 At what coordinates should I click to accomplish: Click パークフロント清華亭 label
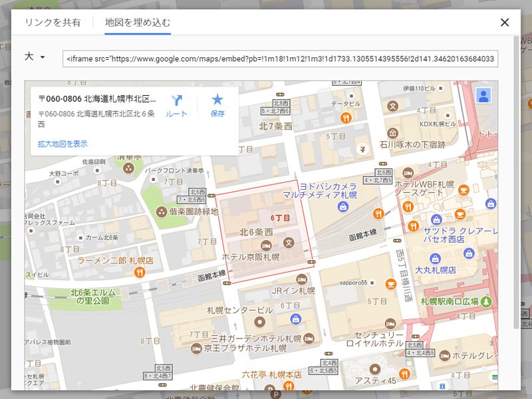point(174,171)
